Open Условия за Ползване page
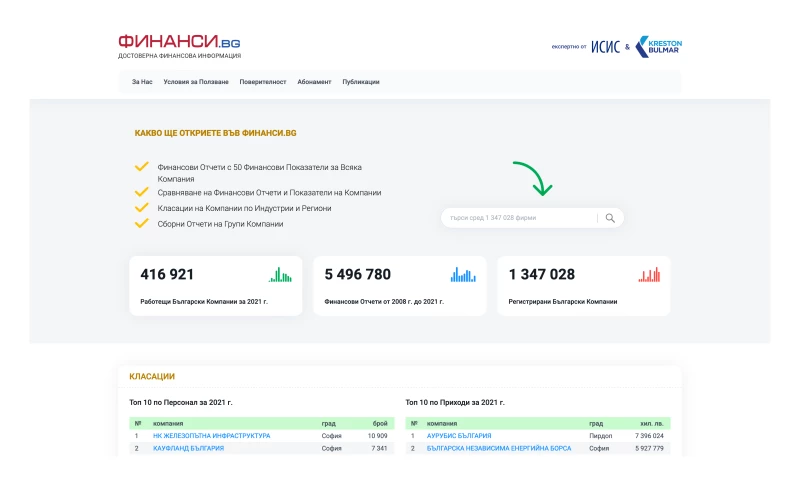Image resolution: width=800 pixels, height=480 pixels. [196, 82]
